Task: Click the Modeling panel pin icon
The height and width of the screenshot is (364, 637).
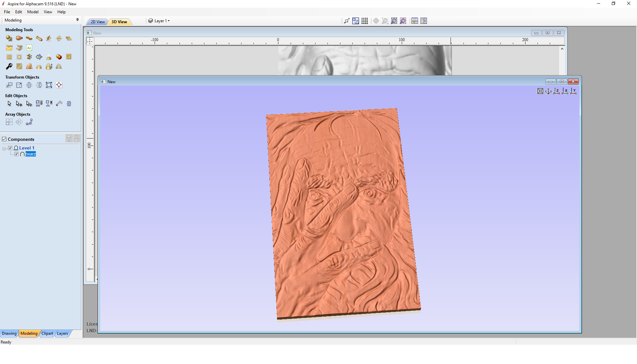Action: click(77, 20)
